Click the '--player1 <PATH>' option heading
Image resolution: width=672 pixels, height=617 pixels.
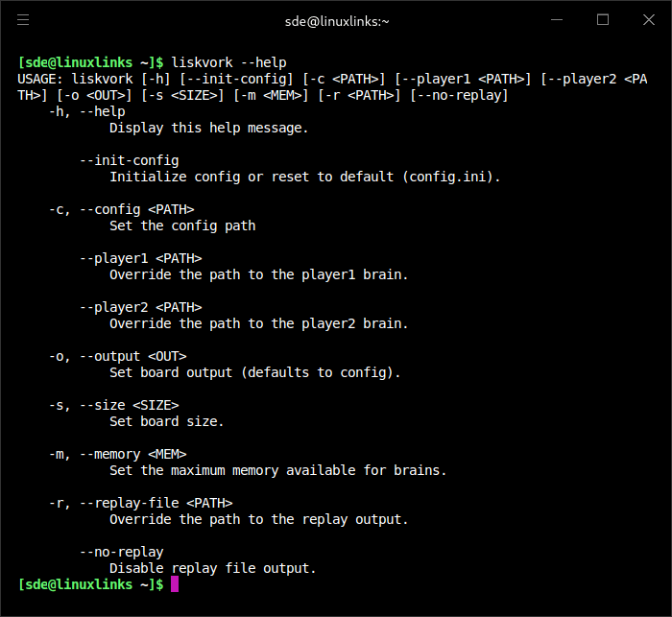click(x=140, y=258)
